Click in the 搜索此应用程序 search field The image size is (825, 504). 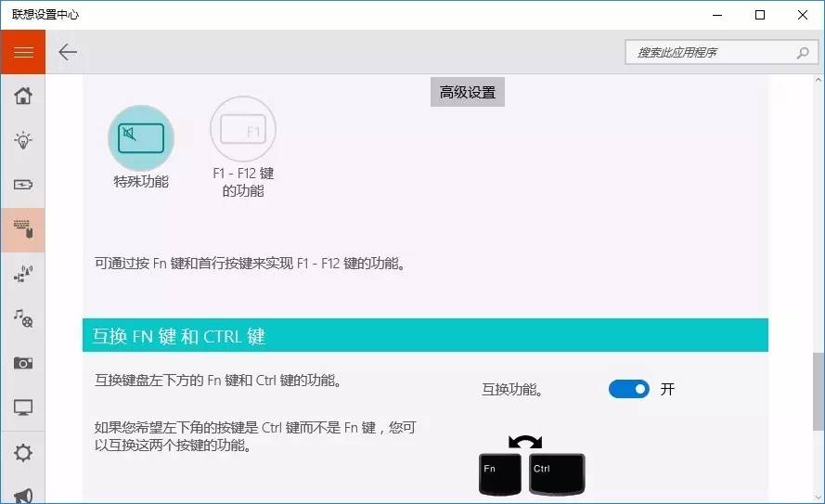[721, 53]
